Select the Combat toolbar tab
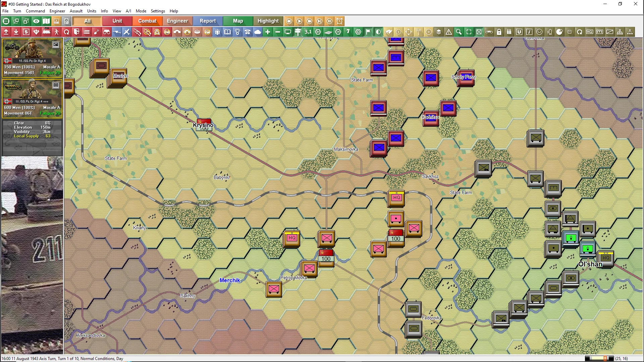This screenshot has height=362, width=644. [147, 21]
